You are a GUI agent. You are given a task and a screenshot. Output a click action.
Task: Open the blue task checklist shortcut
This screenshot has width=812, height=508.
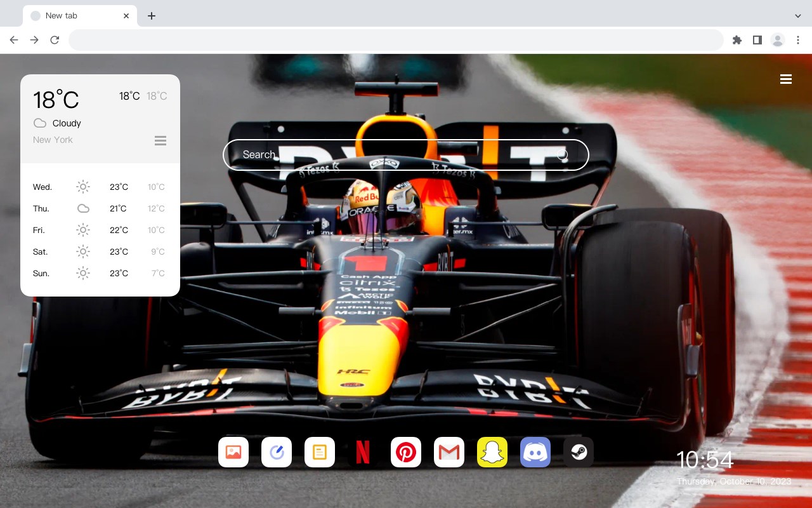click(x=277, y=452)
